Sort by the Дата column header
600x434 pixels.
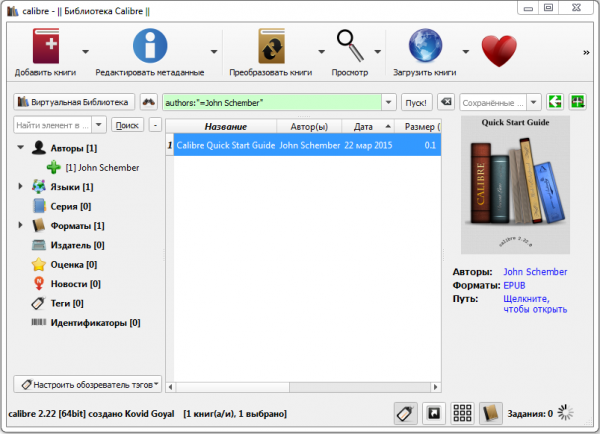coord(368,126)
